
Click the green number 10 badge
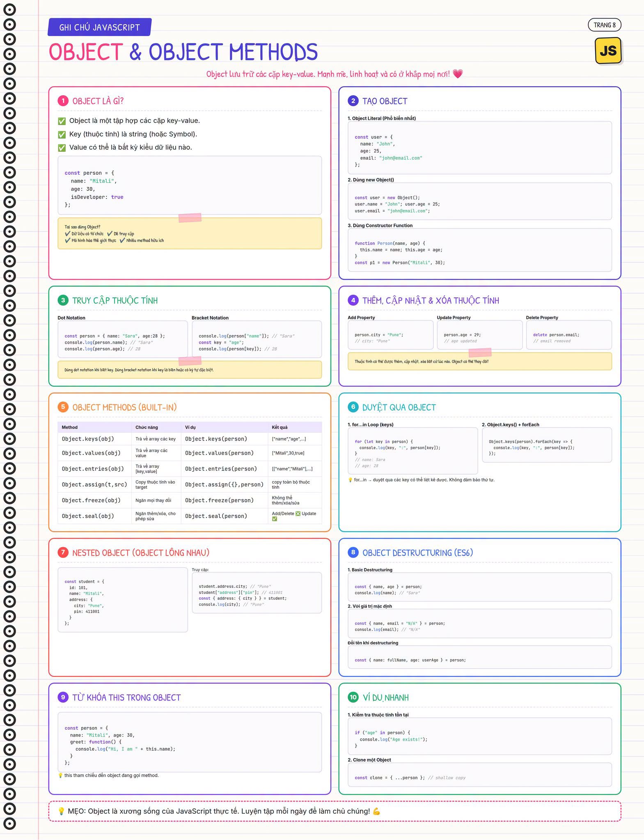[x=353, y=697]
